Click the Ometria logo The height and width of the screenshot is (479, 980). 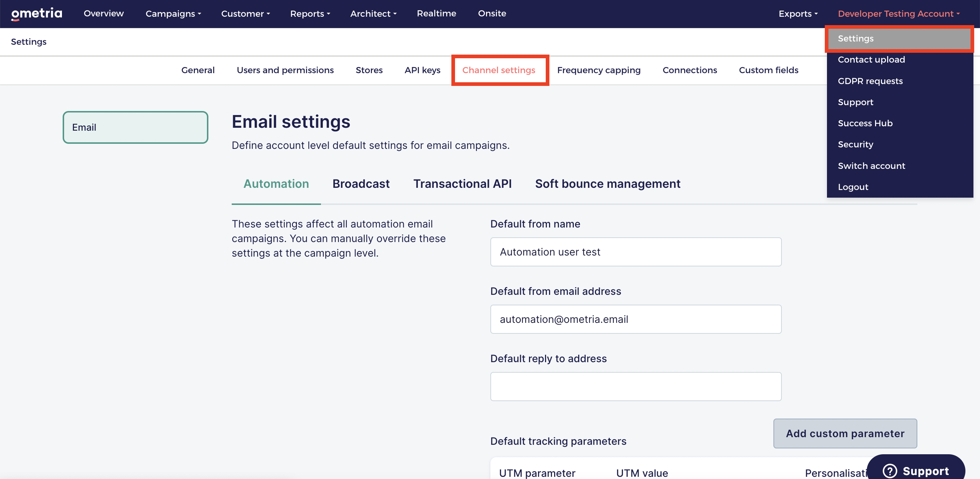pos(36,14)
